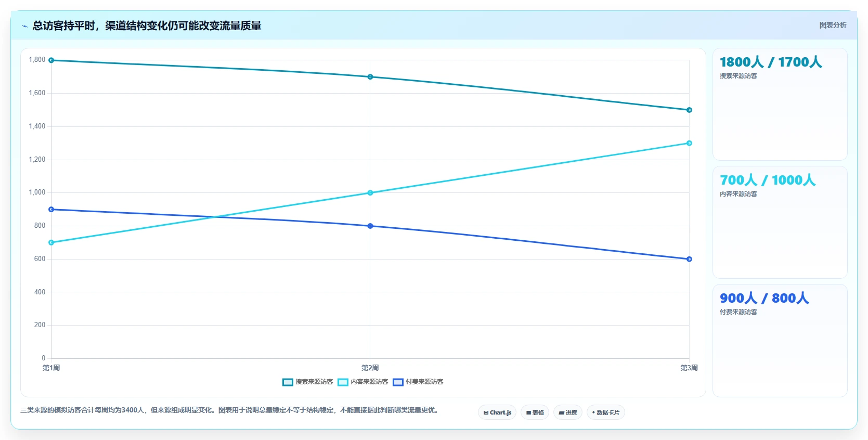Select the 搜索来源访客 point at 第2周 (1700)
Image resolution: width=868 pixels, height=440 pixels.
370,77
